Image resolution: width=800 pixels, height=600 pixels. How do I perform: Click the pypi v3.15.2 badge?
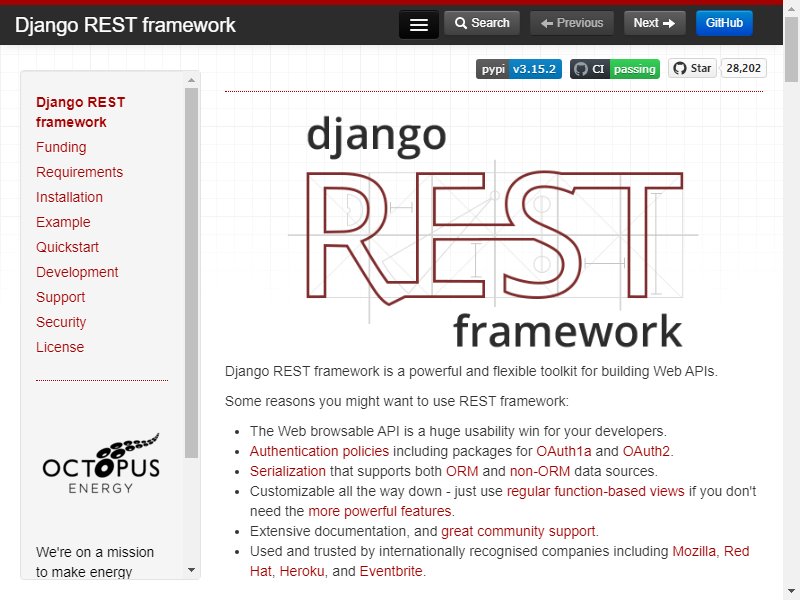519,69
